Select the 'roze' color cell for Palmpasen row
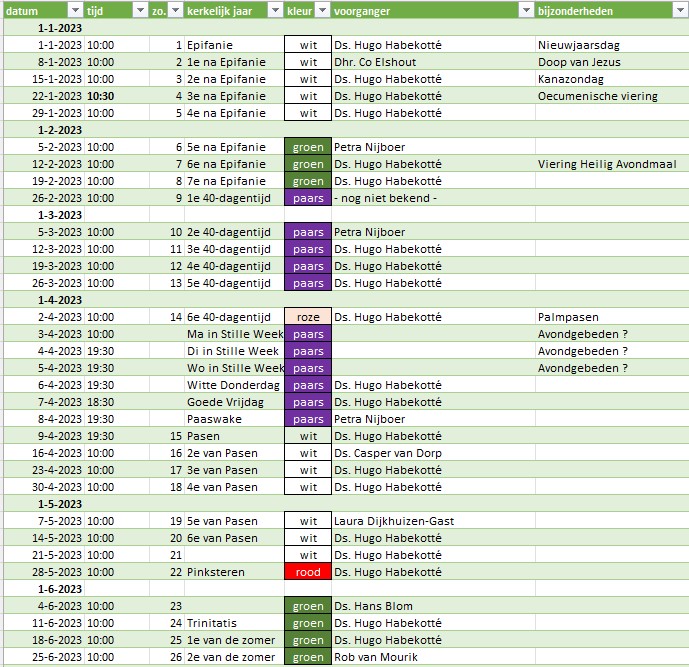This screenshot has width=689, height=667. tap(308, 317)
